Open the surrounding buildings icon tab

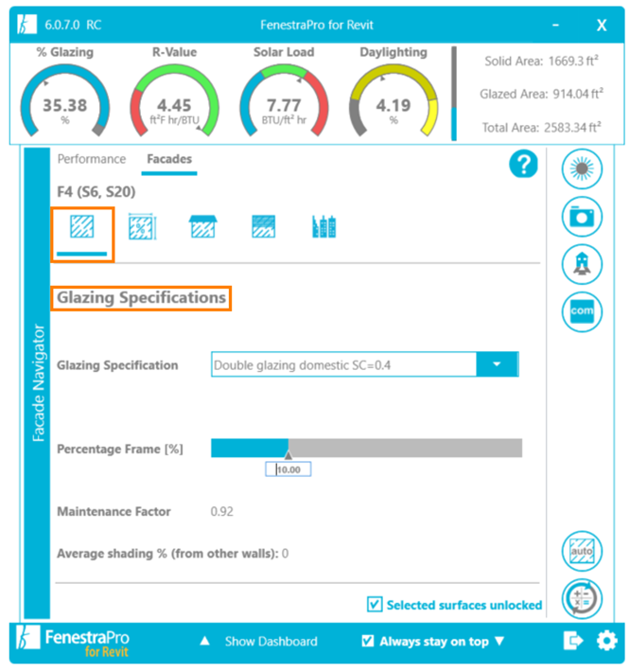point(324,227)
